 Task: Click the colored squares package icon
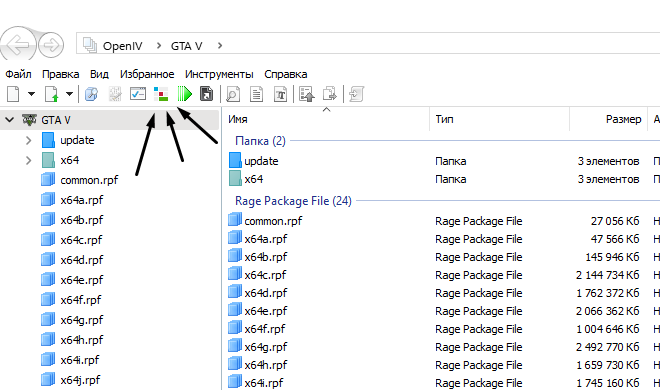(161, 94)
